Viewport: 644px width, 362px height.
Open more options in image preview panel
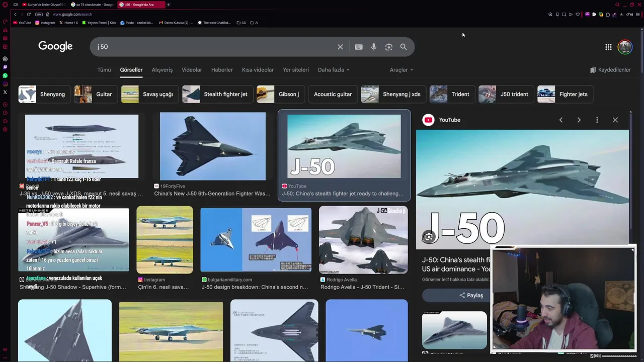point(597,120)
